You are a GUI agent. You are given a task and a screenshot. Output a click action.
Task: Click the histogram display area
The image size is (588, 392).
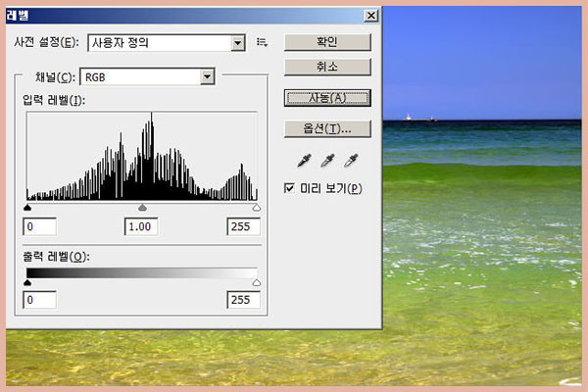click(x=142, y=156)
